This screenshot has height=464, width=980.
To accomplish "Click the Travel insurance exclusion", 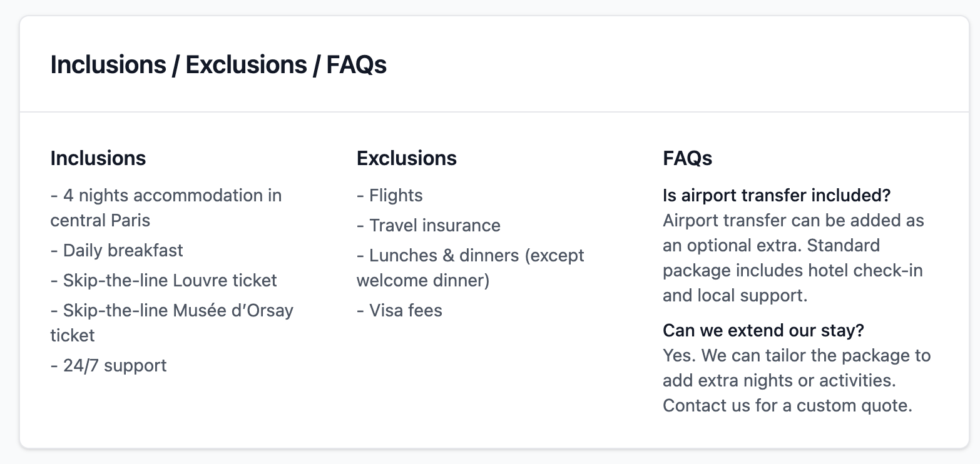I will pyautogui.click(x=429, y=225).
